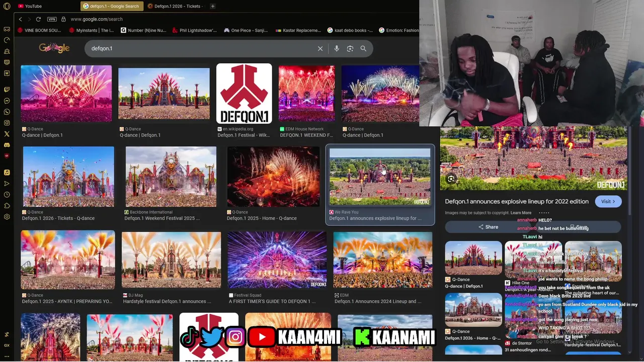Open EDM House Network DEFQON.1 WEEKEND image

click(x=306, y=94)
